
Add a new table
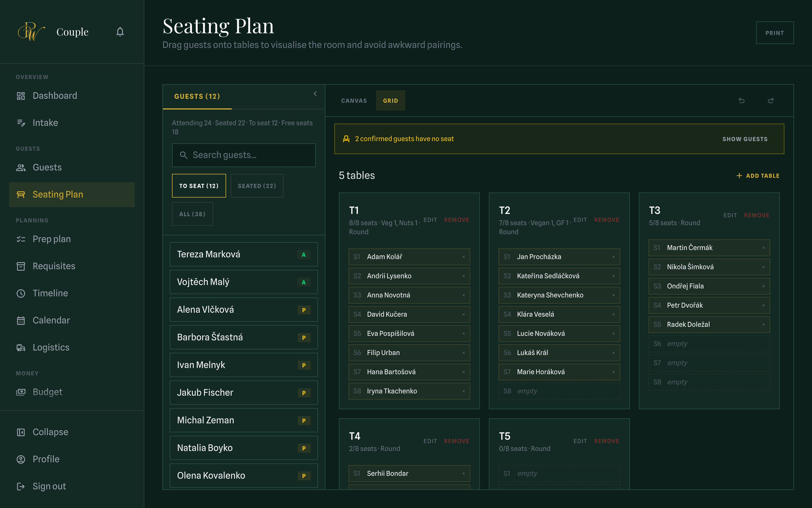point(758,176)
